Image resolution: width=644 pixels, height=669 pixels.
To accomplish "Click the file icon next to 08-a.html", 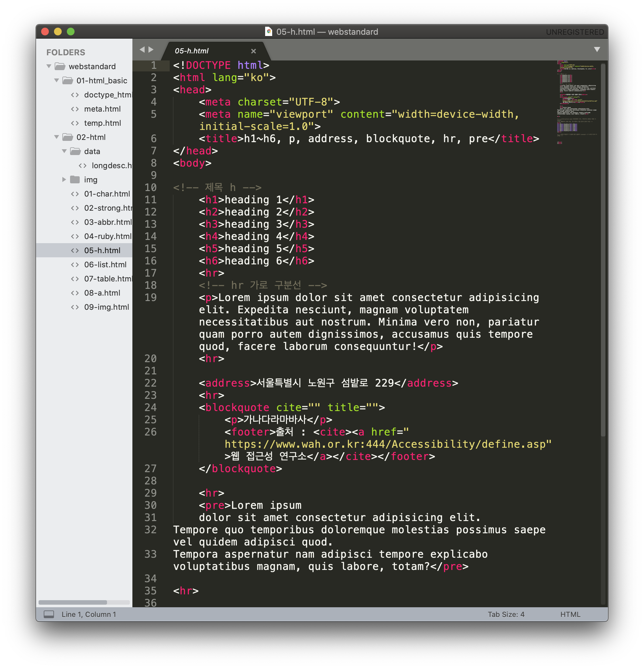I will (75, 293).
